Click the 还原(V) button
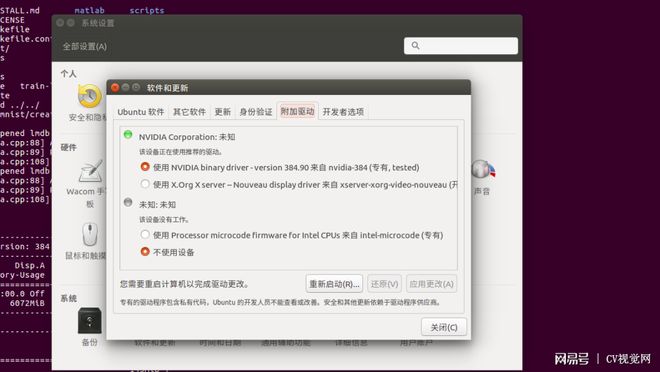The width and height of the screenshot is (660, 372). pyautogui.click(x=384, y=284)
